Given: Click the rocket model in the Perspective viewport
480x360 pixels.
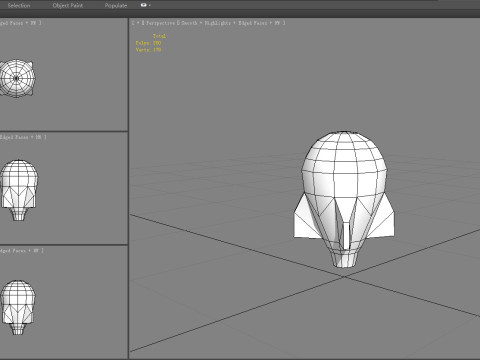Looking at the screenshot, I should coord(344,199).
